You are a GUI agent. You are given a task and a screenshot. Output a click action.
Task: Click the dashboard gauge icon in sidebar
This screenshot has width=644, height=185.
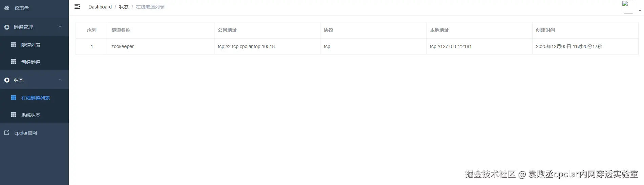click(7, 8)
